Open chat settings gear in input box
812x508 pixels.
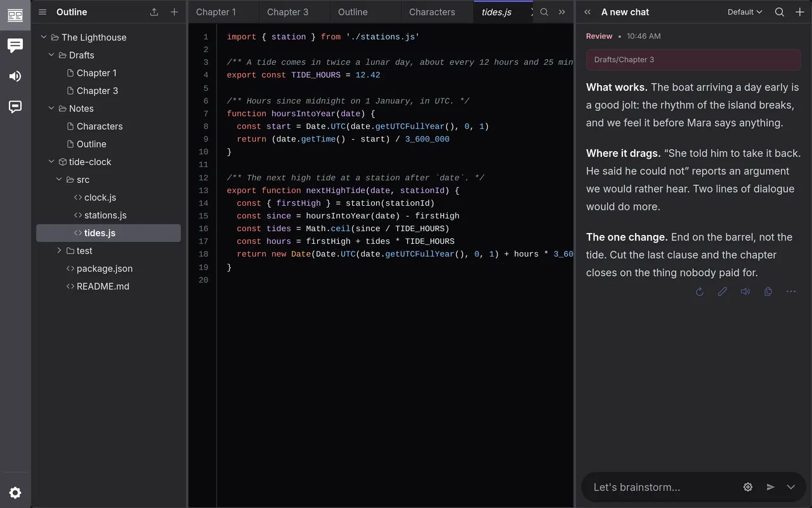tap(748, 487)
